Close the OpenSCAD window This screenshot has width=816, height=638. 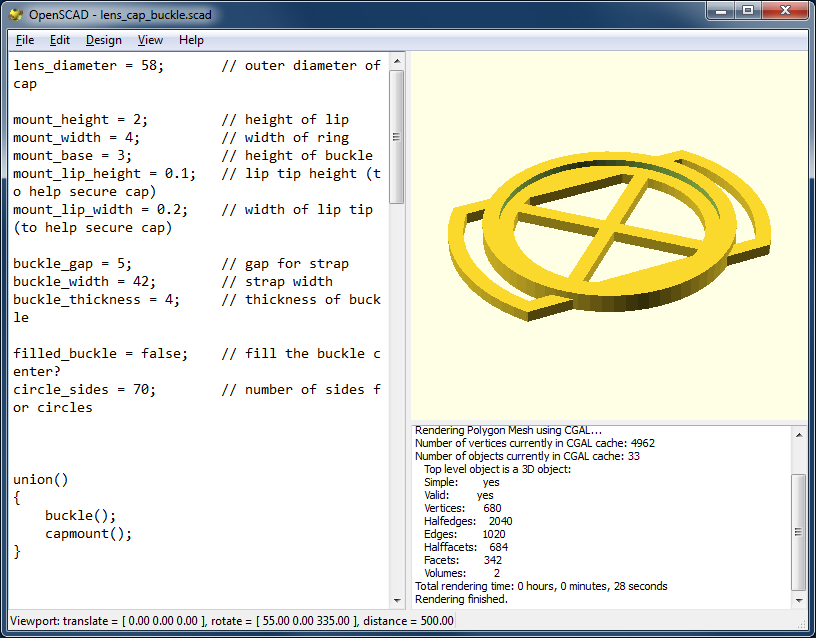coord(785,11)
